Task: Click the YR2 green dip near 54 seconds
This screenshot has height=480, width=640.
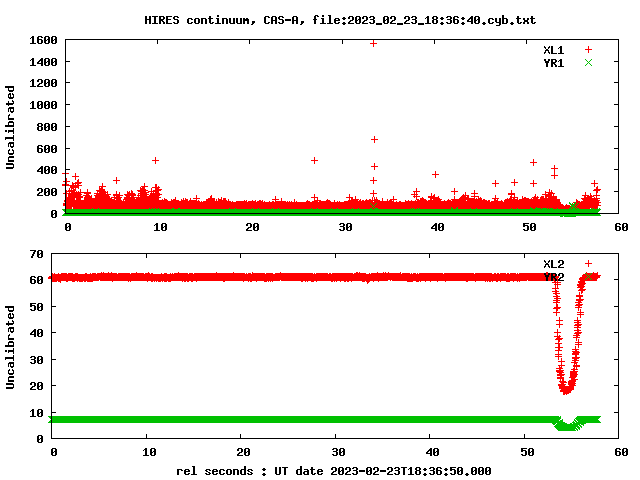Action: coord(567,426)
